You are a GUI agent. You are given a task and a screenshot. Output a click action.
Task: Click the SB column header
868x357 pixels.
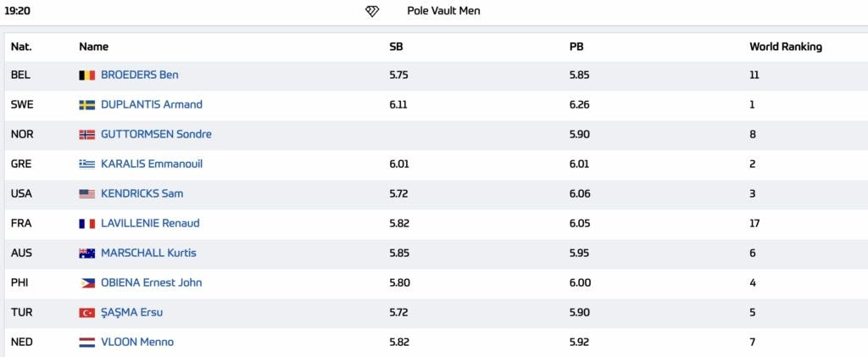[x=396, y=47]
